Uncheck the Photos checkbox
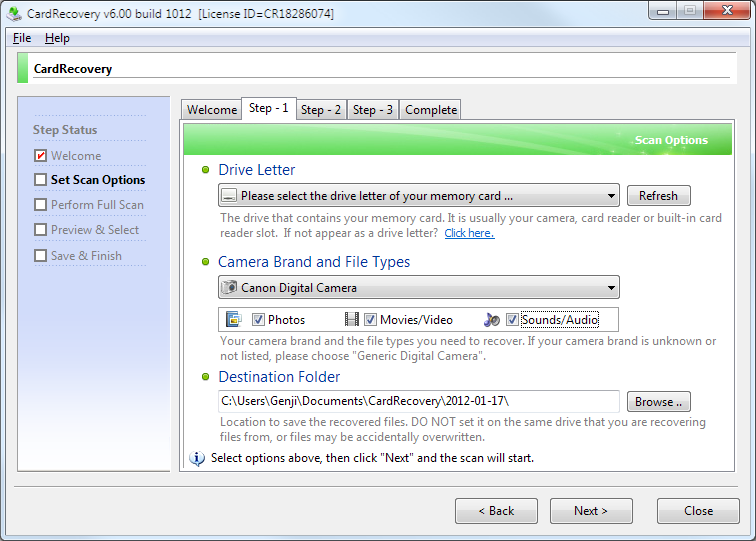 pos(258,319)
